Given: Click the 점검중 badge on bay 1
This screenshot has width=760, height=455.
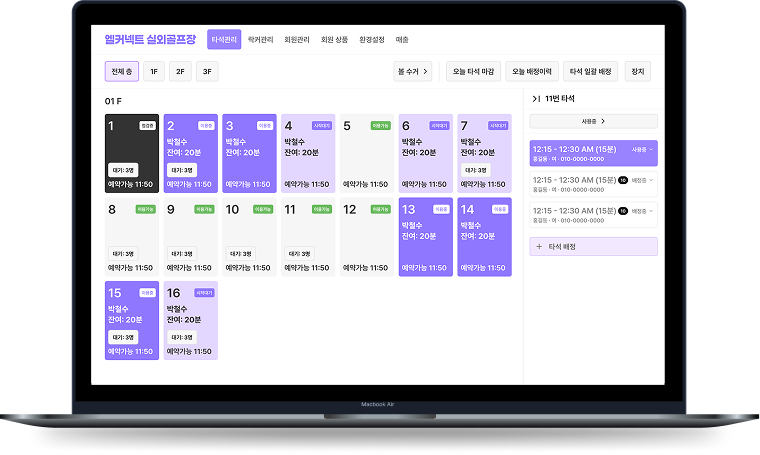Looking at the screenshot, I should point(147,126).
